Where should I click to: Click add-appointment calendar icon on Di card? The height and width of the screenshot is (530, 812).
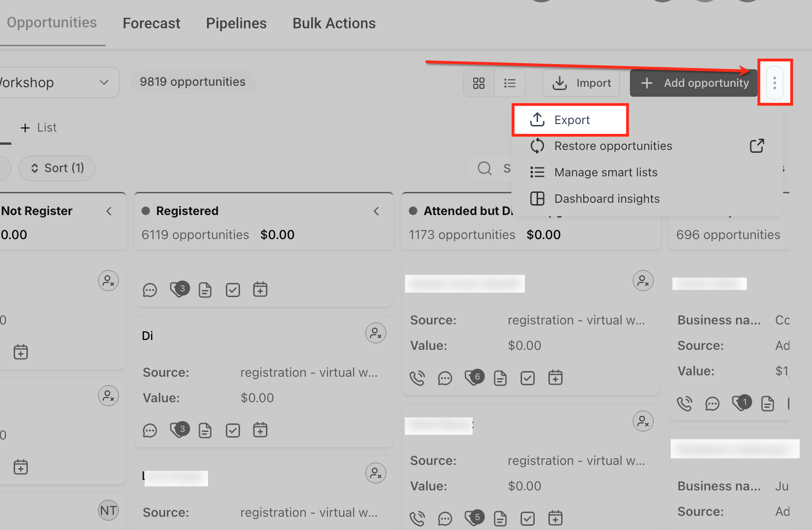[260, 430]
